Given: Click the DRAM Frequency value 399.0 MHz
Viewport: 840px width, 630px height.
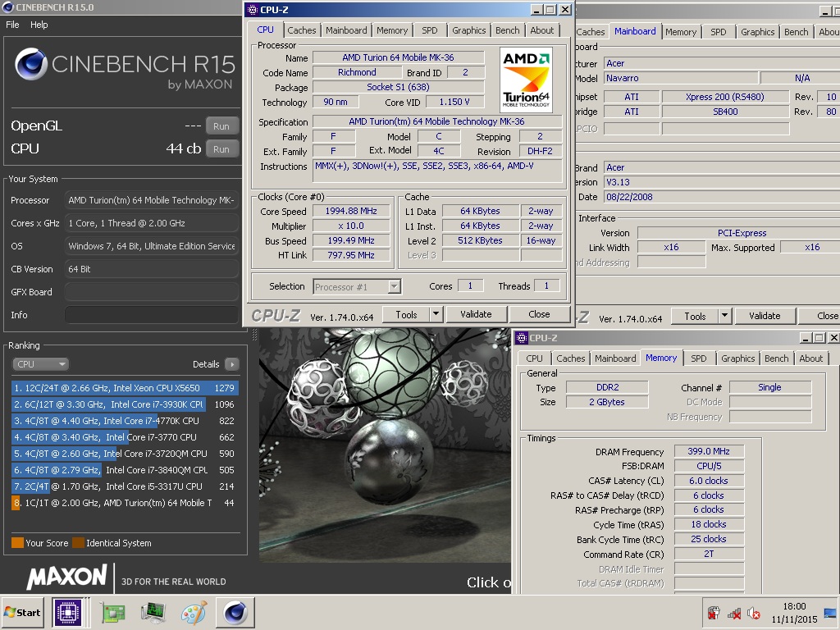Looking at the screenshot, I should (708, 452).
